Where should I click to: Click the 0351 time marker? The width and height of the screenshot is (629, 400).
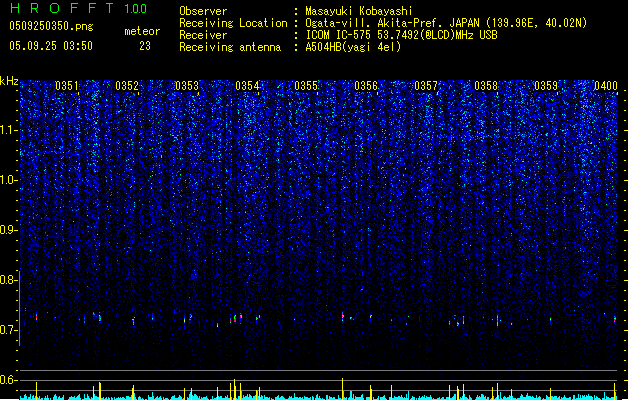(x=67, y=86)
